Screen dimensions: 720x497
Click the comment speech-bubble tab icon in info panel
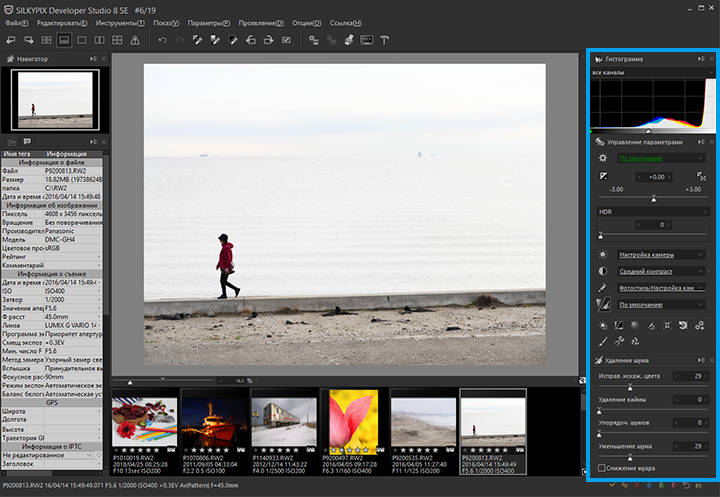click(27, 141)
